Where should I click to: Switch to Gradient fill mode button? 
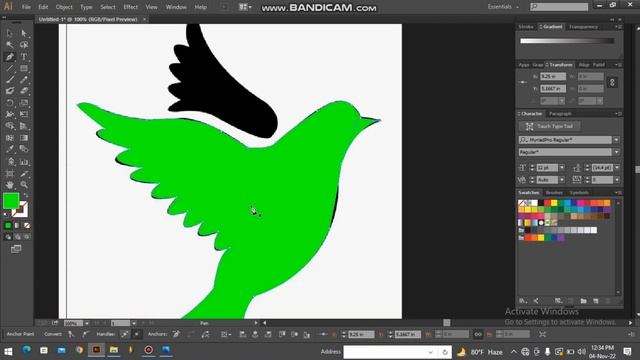pyautogui.click(x=17, y=225)
